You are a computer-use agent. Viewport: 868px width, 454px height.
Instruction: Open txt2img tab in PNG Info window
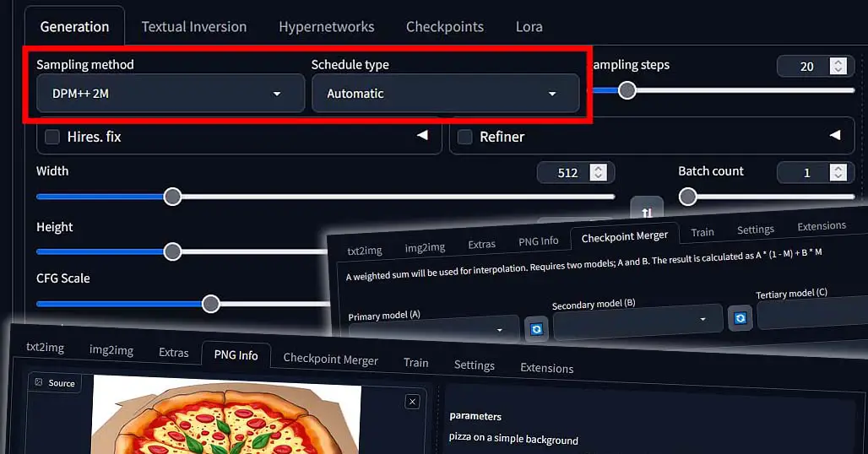[46, 348]
